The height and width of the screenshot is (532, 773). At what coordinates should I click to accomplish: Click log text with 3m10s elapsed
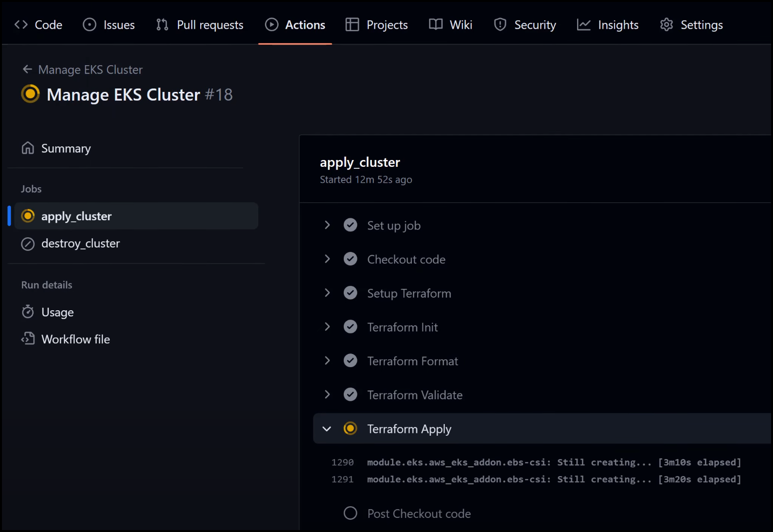click(554, 462)
